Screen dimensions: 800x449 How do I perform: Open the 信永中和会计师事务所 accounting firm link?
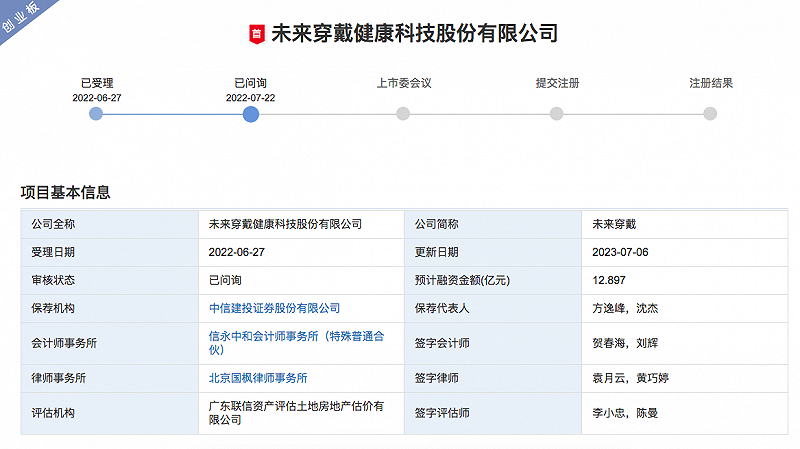(x=295, y=343)
